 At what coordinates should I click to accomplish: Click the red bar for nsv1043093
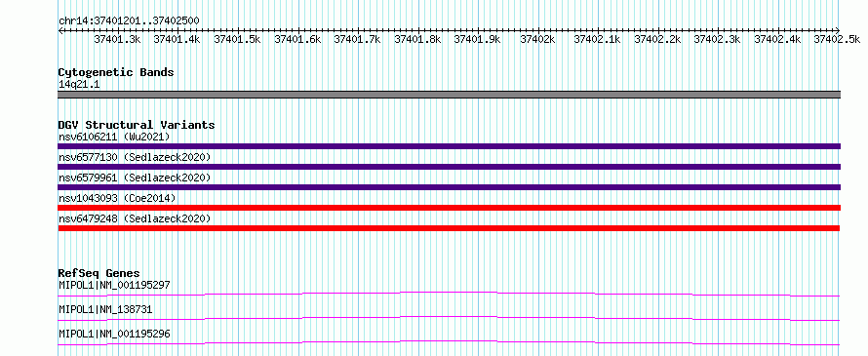click(449, 208)
